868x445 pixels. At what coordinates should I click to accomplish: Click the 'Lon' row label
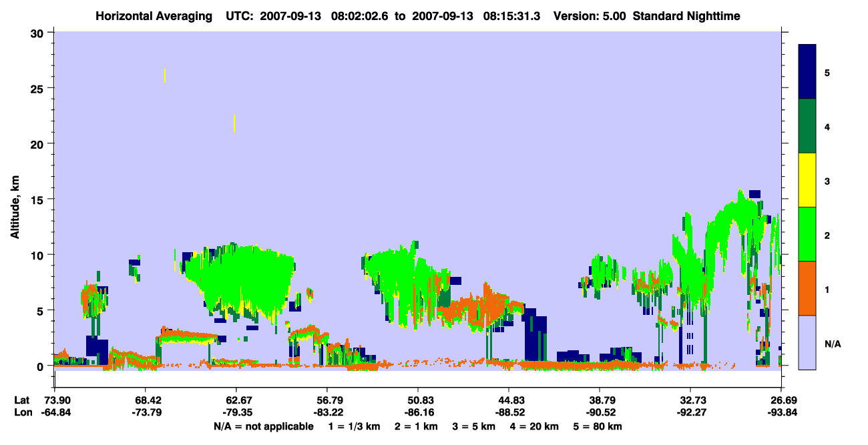click(23, 412)
